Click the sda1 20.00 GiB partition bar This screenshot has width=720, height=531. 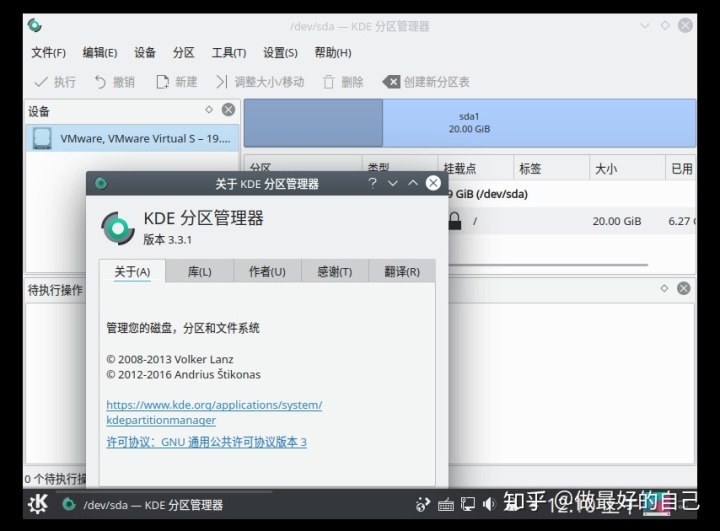pos(469,123)
